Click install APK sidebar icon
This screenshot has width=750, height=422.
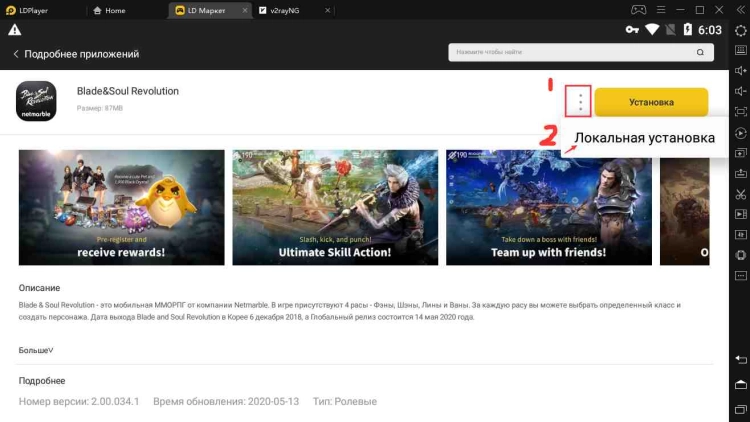[x=740, y=173]
